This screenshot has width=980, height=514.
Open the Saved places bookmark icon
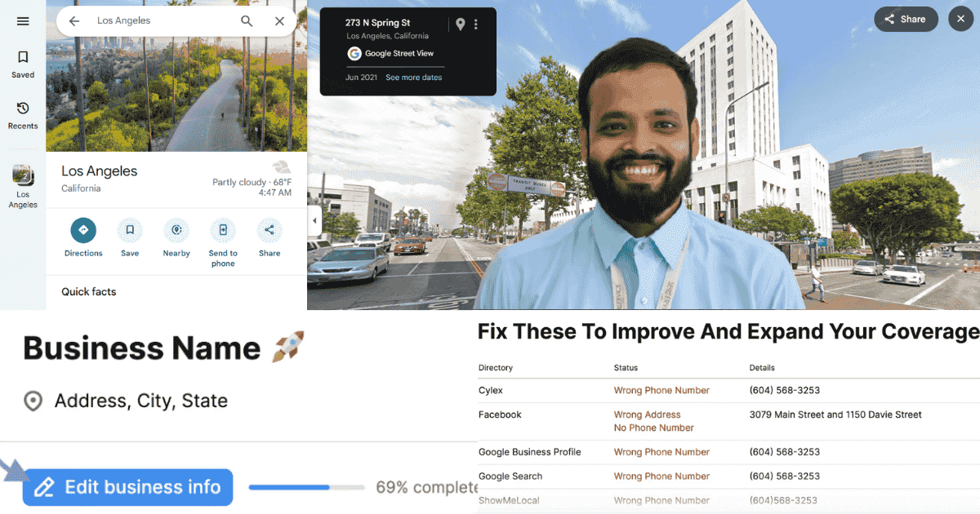pyautogui.click(x=23, y=58)
